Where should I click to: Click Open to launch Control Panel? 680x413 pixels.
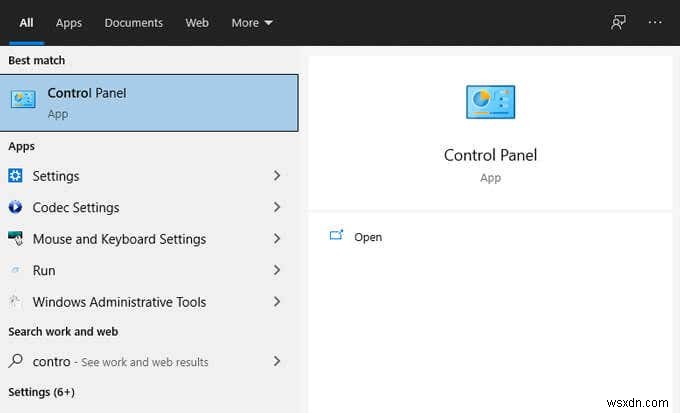(367, 237)
